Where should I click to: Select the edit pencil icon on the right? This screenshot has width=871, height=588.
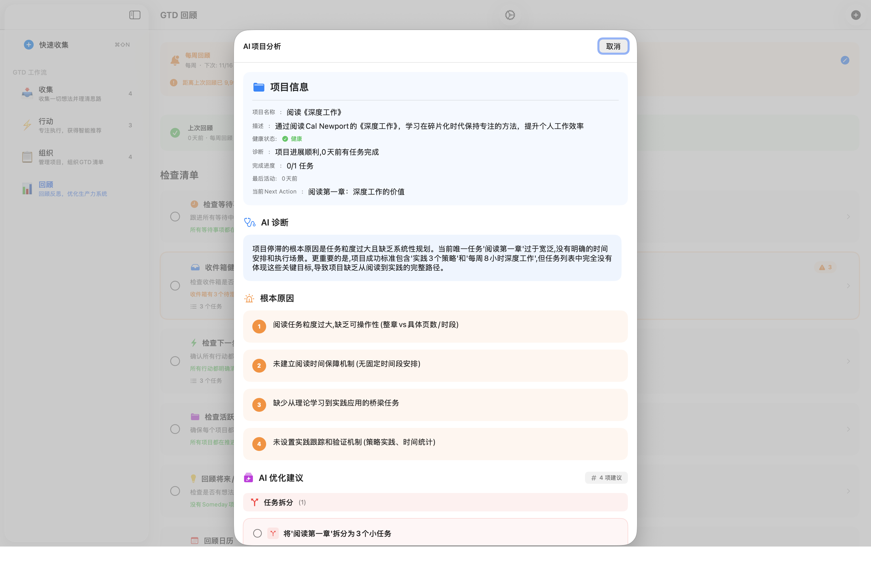[845, 60]
